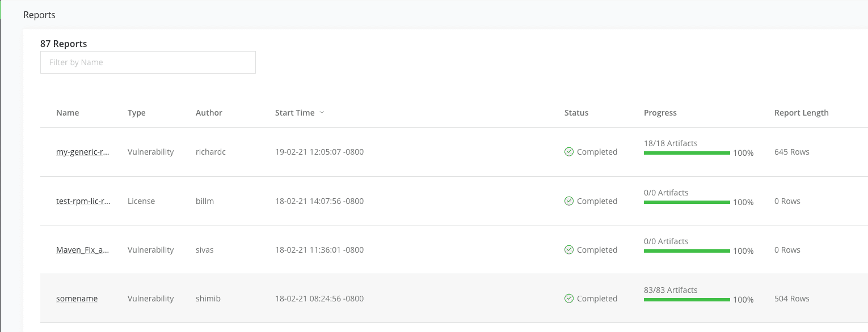Image resolution: width=868 pixels, height=332 pixels.
Task: Sort by the Progress column header
Action: tap(660, 113)
